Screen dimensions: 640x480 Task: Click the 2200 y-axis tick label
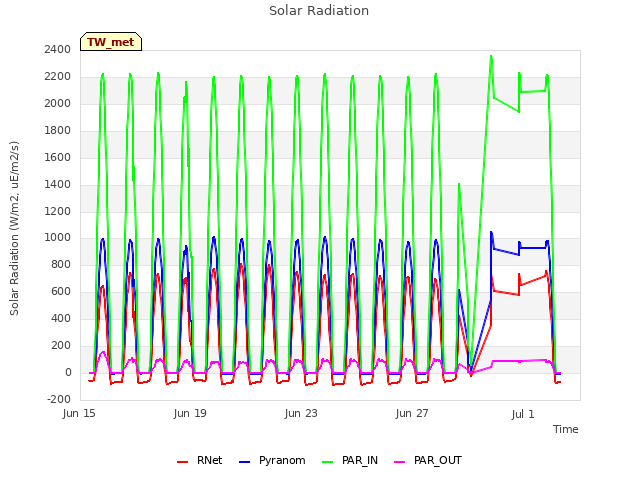click(58, 77)
